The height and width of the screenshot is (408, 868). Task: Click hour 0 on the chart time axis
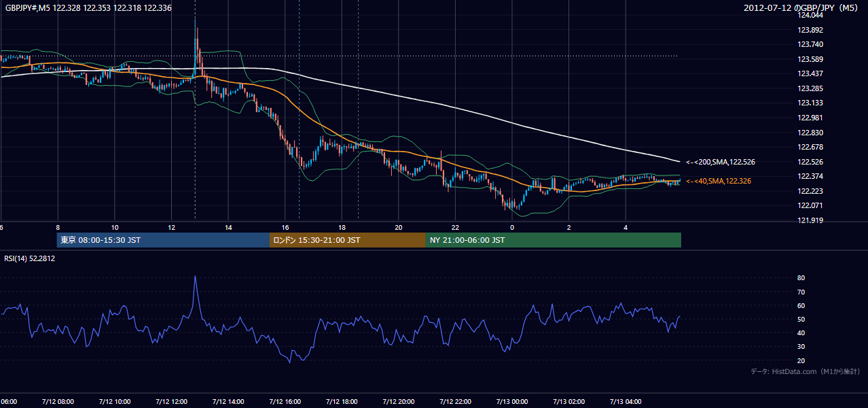click(x=512, y=227)
